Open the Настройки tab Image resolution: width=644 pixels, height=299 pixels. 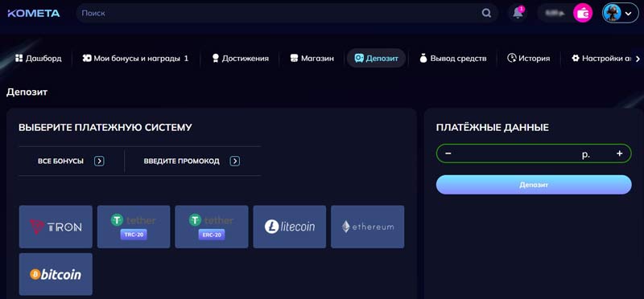[601, 58]
